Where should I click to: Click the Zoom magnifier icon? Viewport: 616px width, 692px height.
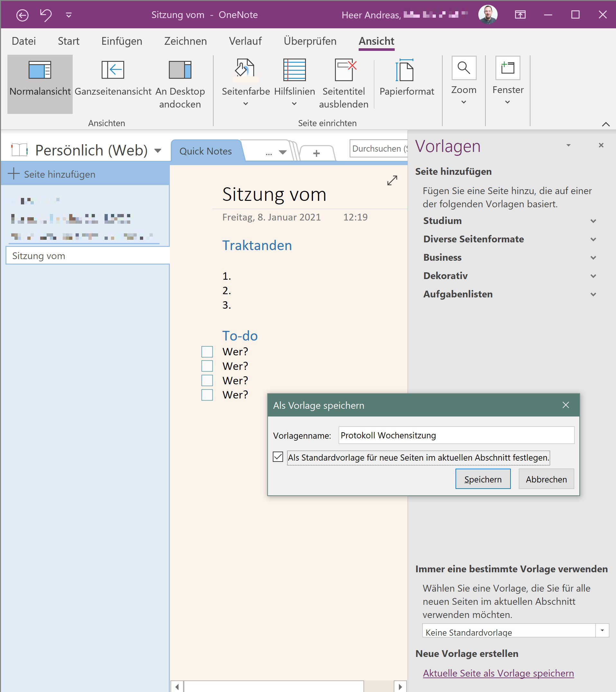point(463,68)
